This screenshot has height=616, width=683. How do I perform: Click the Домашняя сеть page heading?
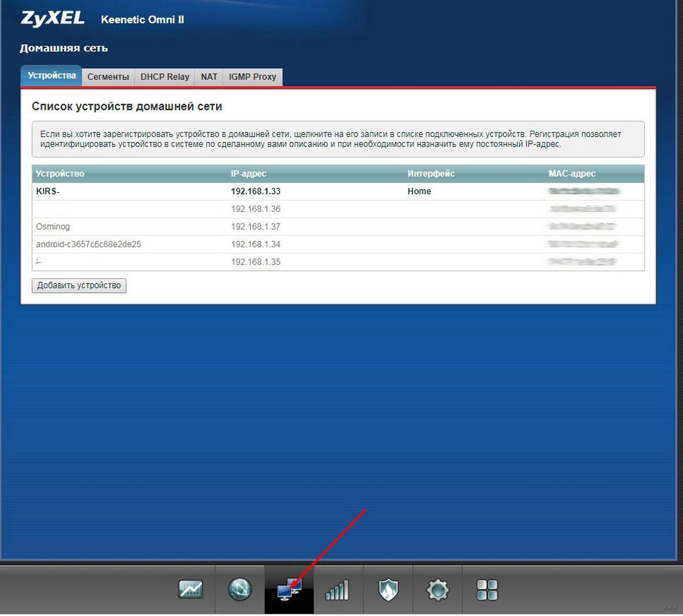(64, 48)
